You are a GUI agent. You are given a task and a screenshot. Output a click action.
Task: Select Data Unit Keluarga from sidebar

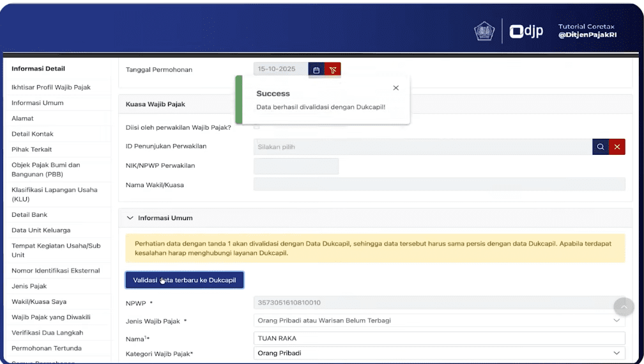coord(41,230)
